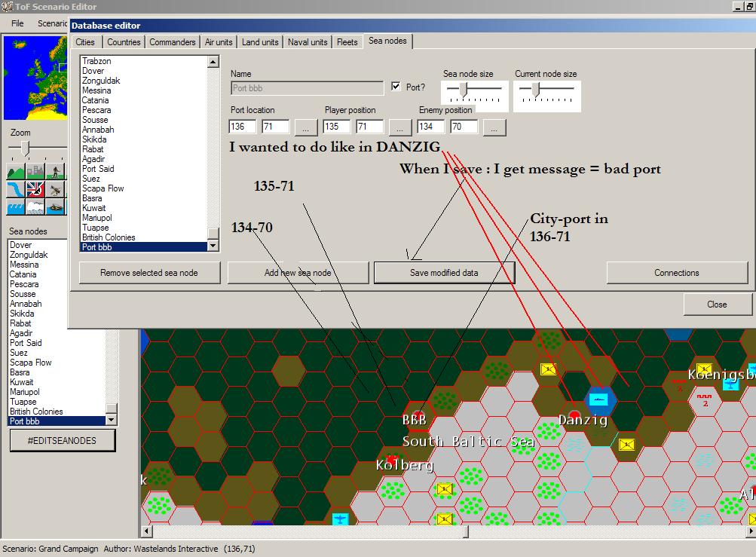Click the naval unit icon at Danzig port
This screenshot has height=557, width=756.
[598, 399]
